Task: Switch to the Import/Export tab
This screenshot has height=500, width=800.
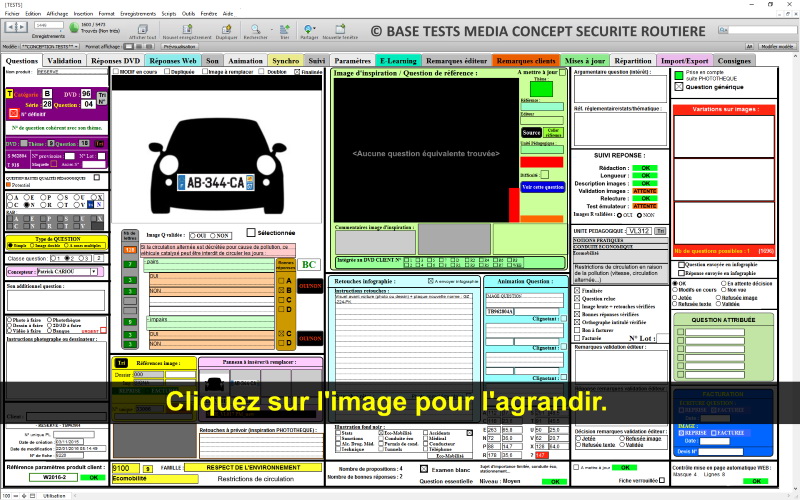Action: tap(685, 61)
